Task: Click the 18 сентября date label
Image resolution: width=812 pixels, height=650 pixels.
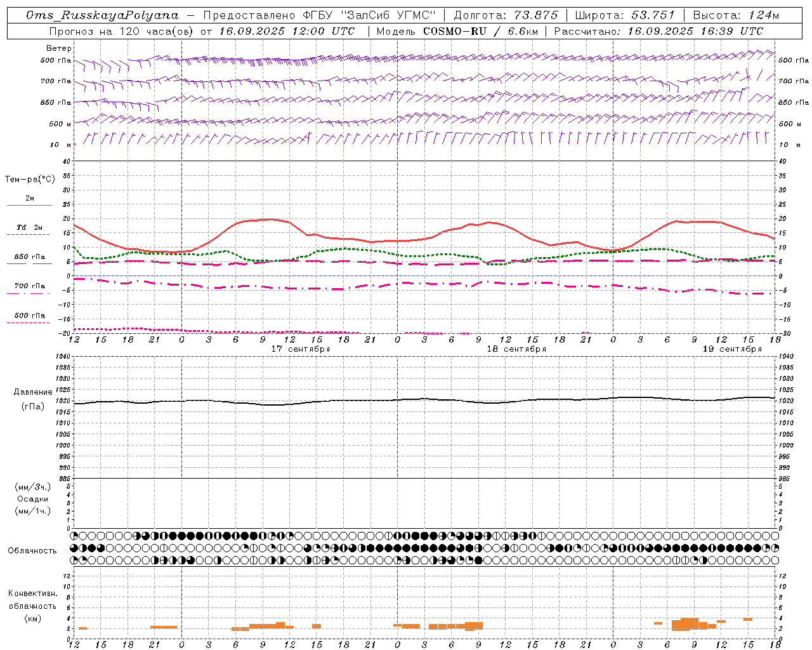Action: 516,349
